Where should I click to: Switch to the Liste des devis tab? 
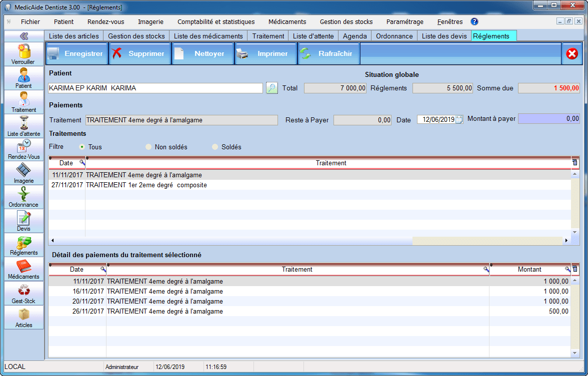(444, 36)
